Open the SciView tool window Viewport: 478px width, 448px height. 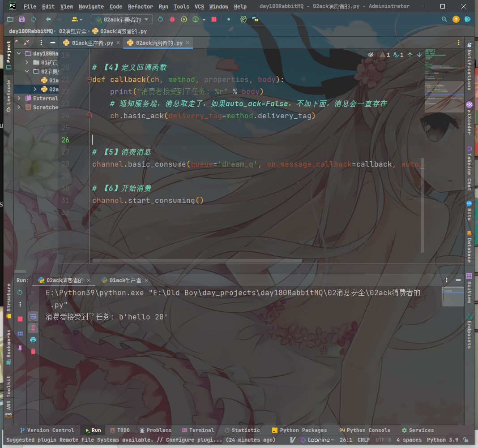(469, 288)
